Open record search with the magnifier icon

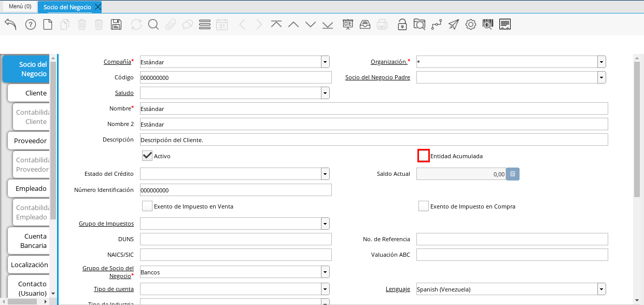point(153,24)
